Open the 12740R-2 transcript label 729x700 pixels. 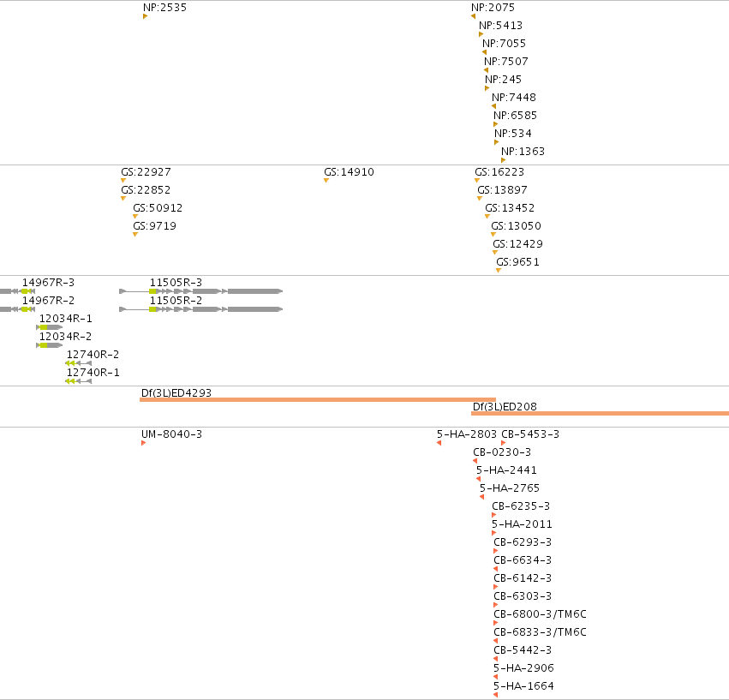[x=93, y=355]
